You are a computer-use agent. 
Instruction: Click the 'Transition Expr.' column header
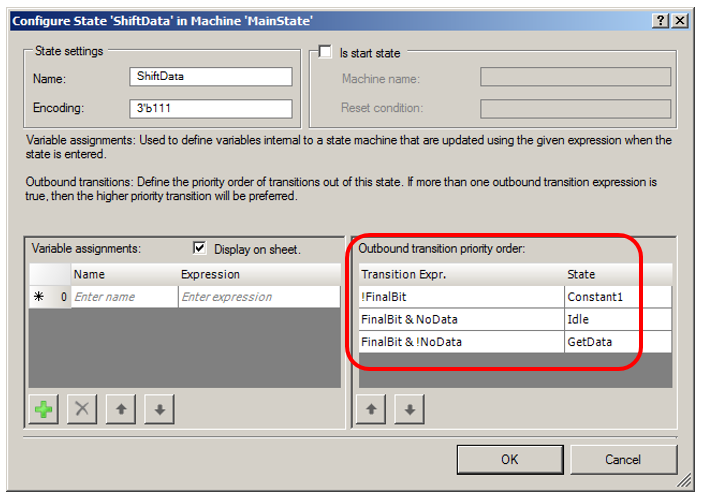tap(461, 274)
